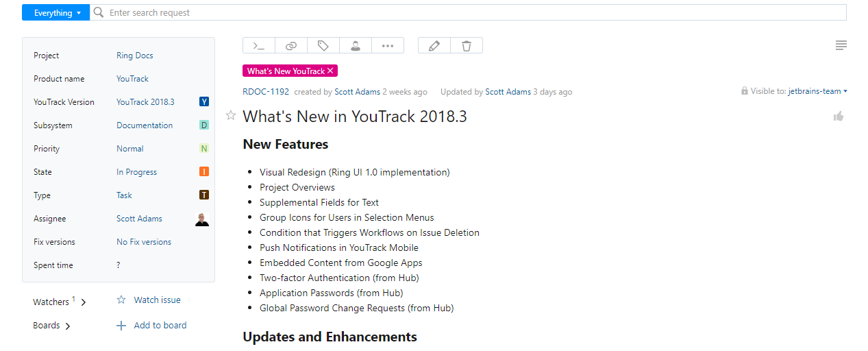Vote for issue with thumbs-up icon

click(838, 117)
